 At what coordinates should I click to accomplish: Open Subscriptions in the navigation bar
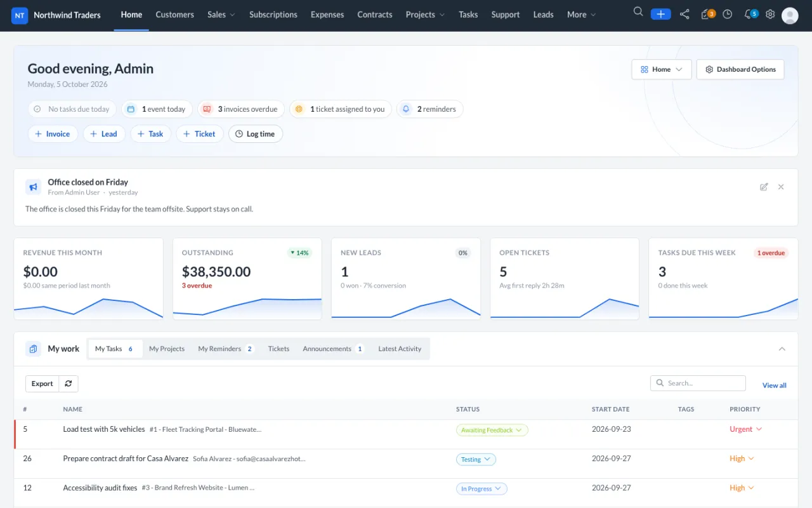coord(273,15)
